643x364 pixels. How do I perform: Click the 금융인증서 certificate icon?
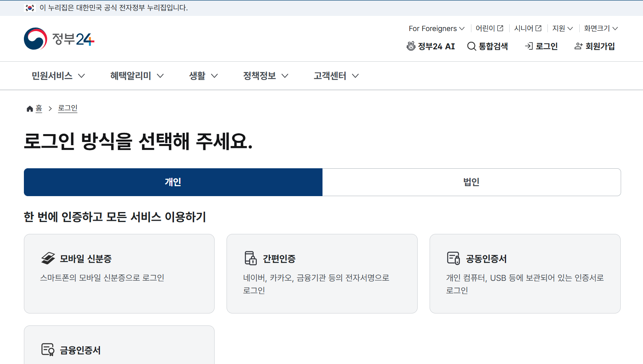click(48, 350)
